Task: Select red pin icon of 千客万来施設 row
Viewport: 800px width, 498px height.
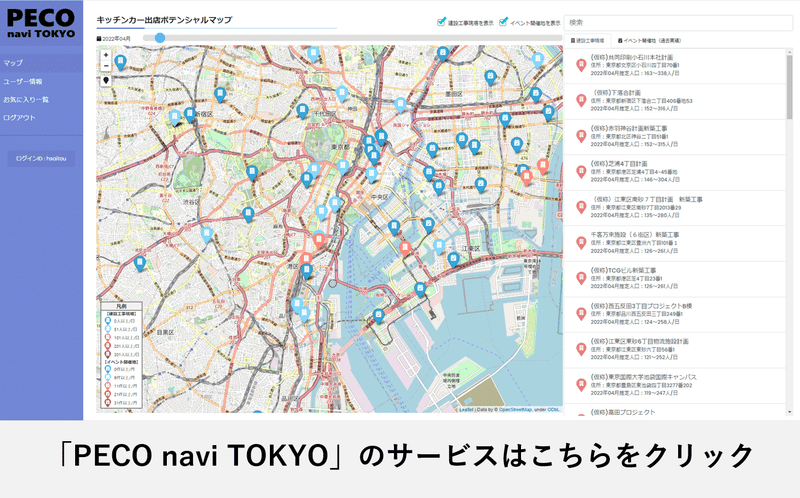Action: [x=581, y=243]
